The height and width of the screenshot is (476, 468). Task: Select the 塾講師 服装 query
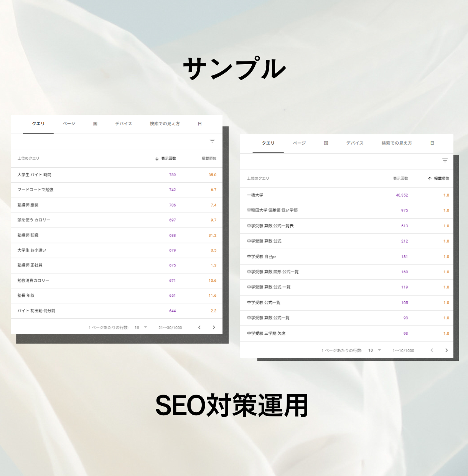pos(28,205)
